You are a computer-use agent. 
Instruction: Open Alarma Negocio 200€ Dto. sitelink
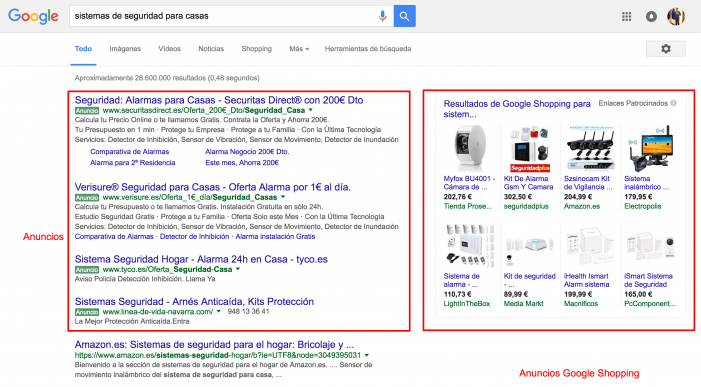click(247, 151)
